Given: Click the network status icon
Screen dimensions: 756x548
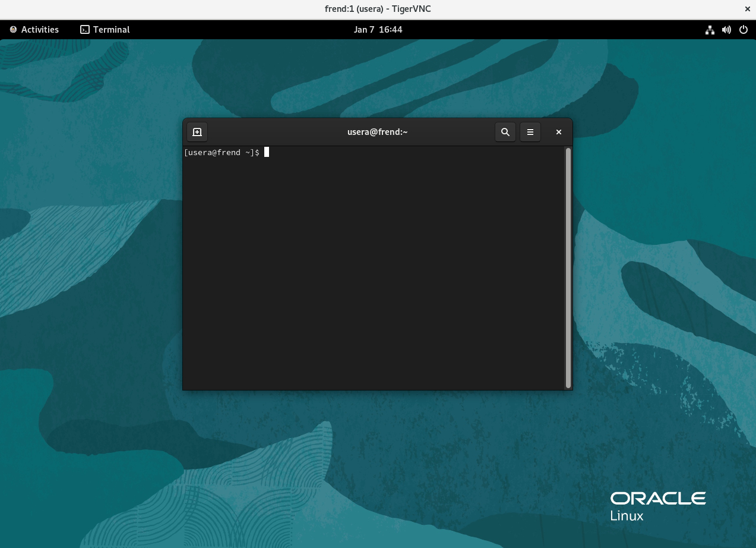Looking at the screenshot, I should pos(710,30).
